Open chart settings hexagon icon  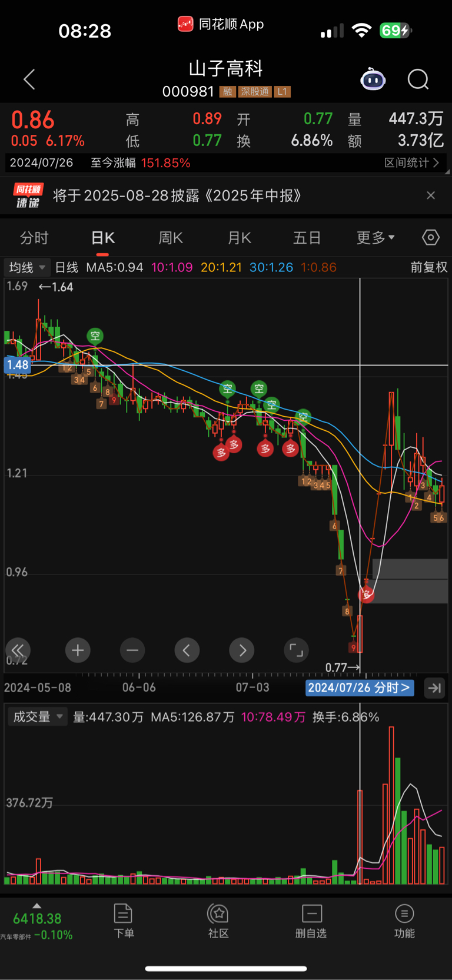coord(431,237)
